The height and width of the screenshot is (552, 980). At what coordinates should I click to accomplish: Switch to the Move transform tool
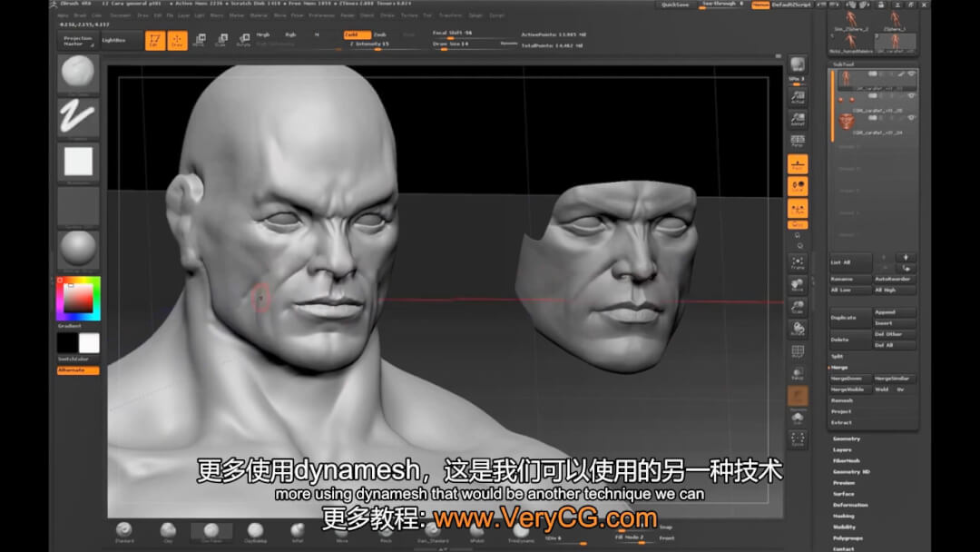point(200,41)
